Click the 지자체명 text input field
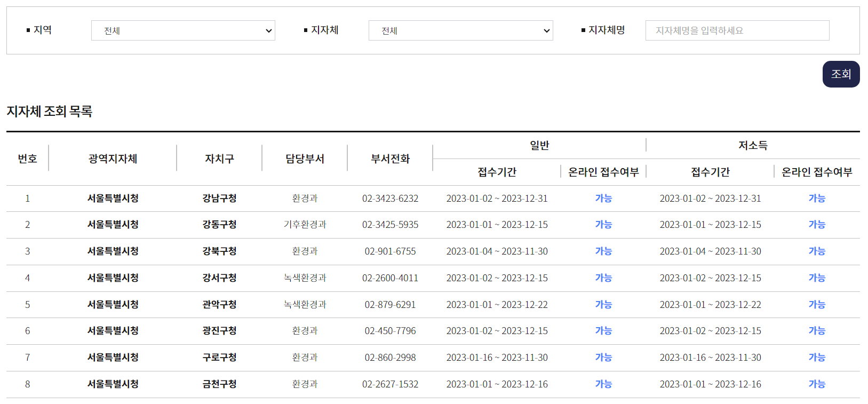Screen dimensions: 868x404 [x=737, y=30]
